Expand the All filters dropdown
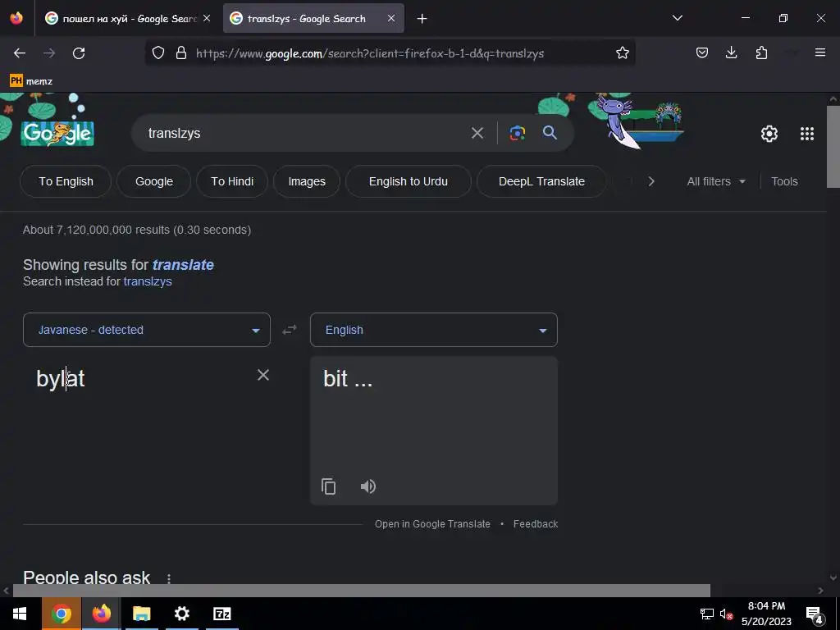 click(x=715, y=181)
